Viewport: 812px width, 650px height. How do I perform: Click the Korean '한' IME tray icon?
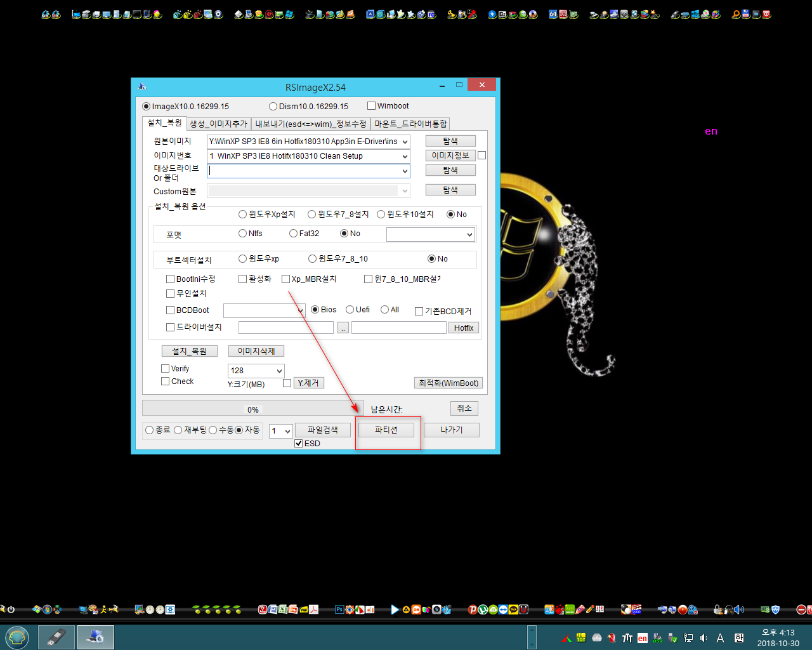739,638
